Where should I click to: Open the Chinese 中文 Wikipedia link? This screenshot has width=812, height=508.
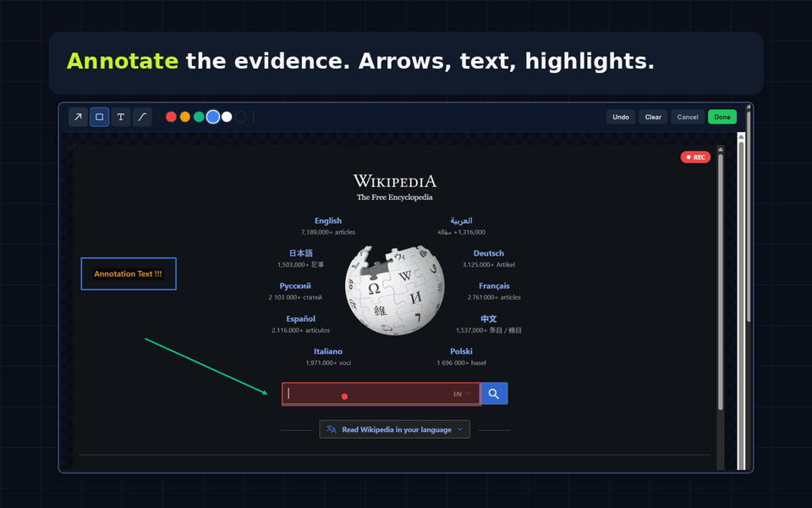tap(488, 319)
